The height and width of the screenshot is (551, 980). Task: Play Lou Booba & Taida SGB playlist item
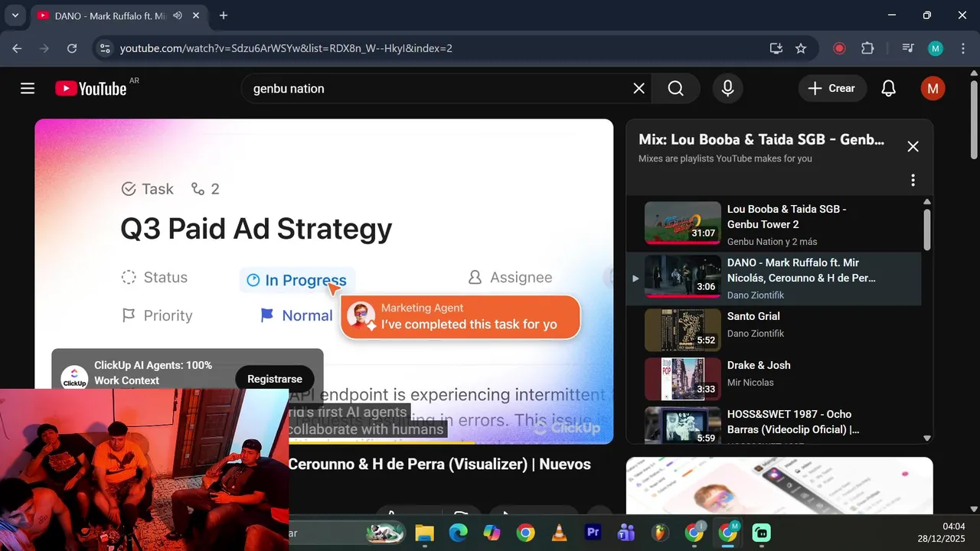coord(773,225)
